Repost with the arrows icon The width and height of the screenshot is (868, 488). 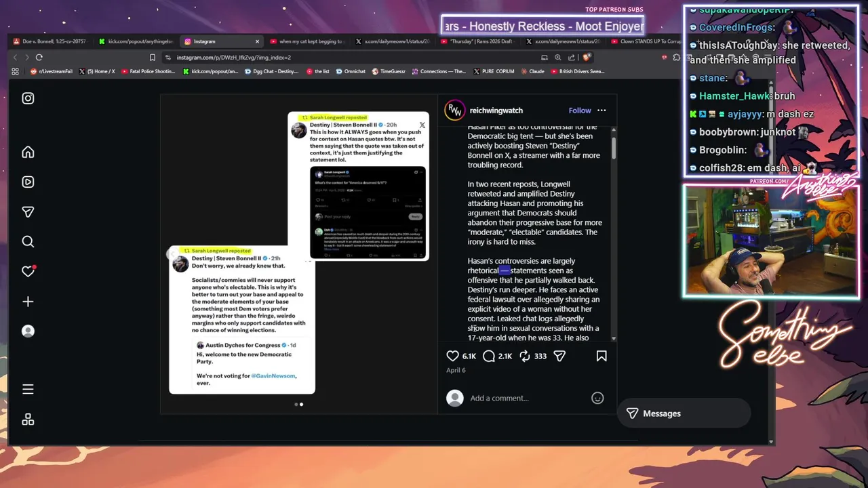525,356
